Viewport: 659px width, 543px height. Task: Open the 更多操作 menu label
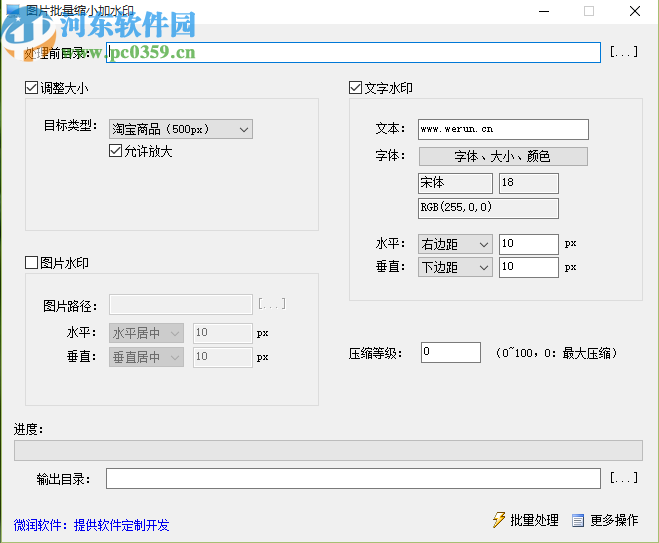[614, 520]
